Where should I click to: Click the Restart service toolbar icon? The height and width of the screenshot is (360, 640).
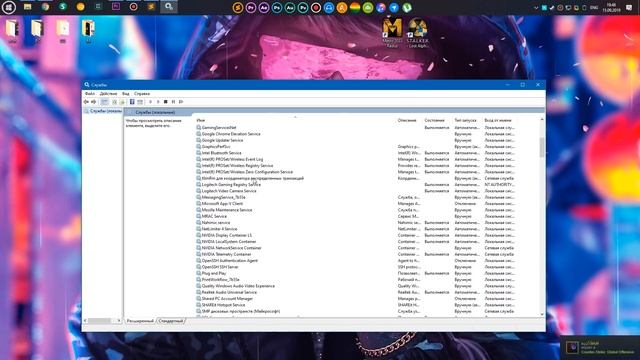pyautogui.click(x=181, y=102)
